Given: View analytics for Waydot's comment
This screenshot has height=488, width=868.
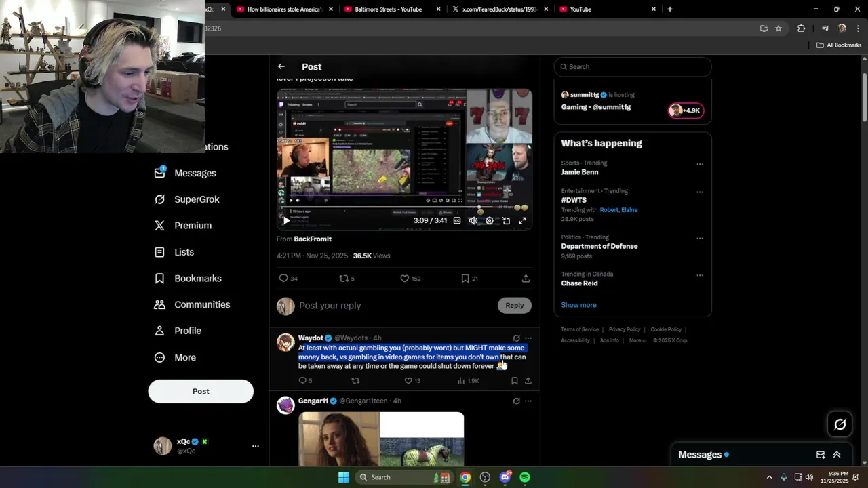Looking at the screenshot, I should click(469, 381).
